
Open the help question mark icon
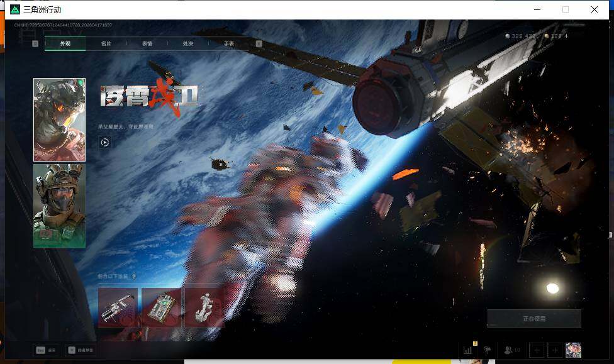[133, 276]
